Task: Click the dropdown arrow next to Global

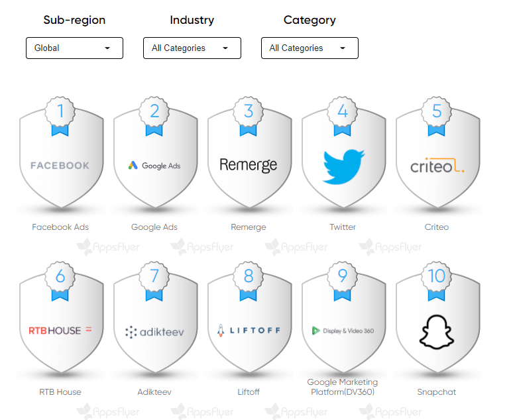Action: click(x=107, y=48)
